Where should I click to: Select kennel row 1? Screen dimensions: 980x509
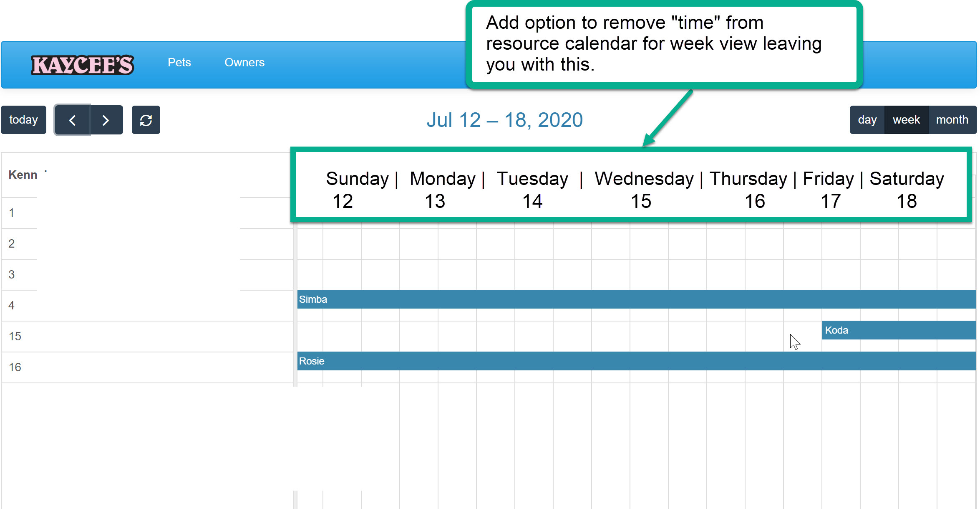[x=12, y=213]
